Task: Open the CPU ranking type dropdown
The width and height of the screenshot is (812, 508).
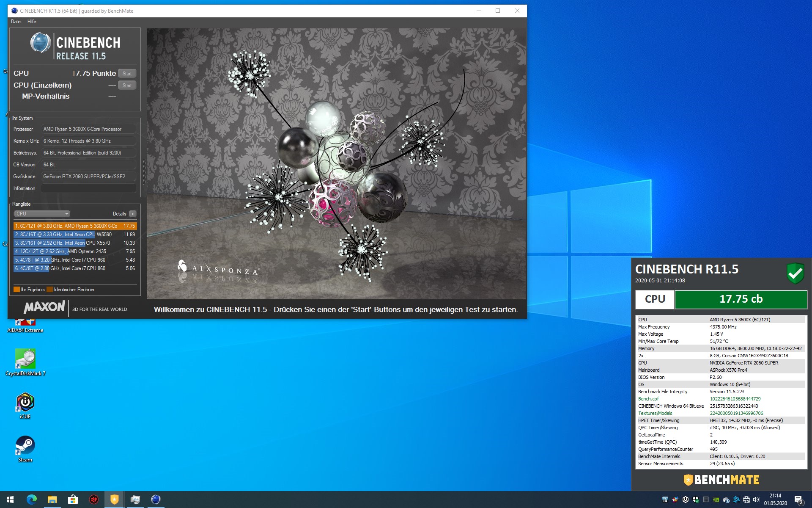Action: pyautogui.click(x=42, y=214)
